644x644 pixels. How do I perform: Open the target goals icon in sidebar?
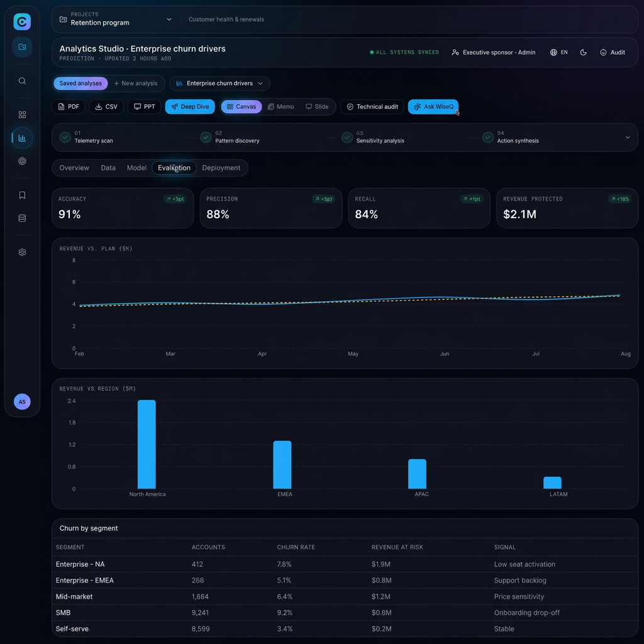point(22,161)
